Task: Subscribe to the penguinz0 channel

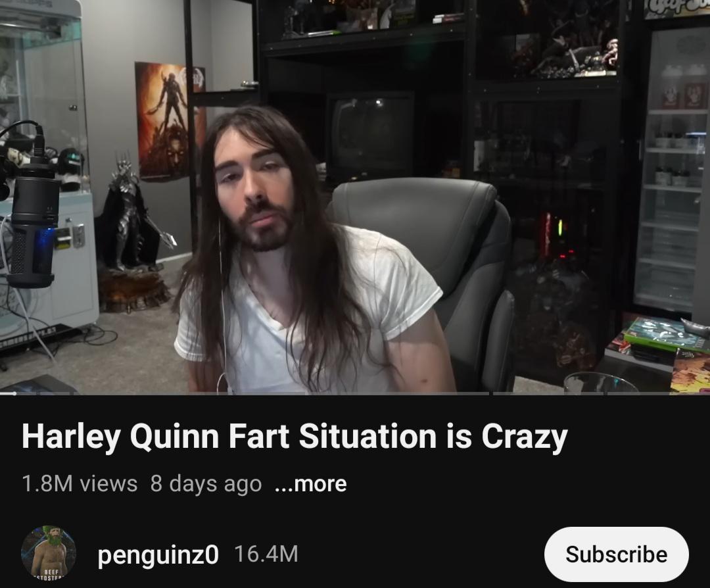Action: [616, 554]
